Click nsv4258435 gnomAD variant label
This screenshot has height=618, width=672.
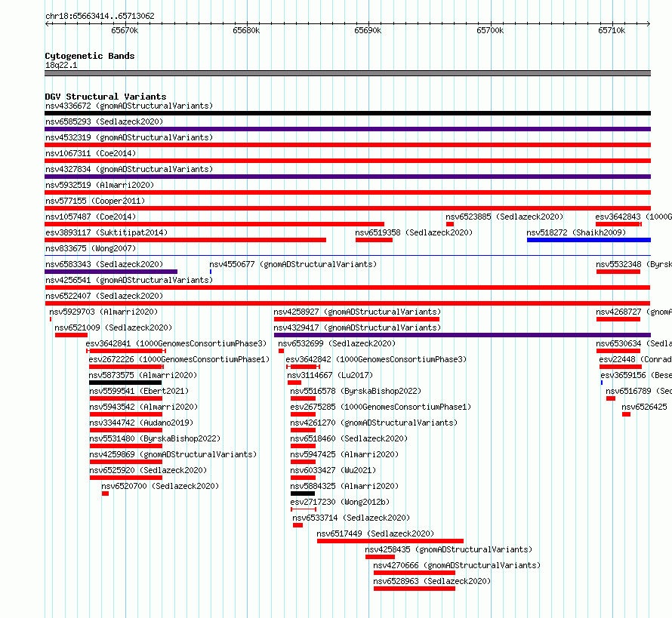click(449, 549)
